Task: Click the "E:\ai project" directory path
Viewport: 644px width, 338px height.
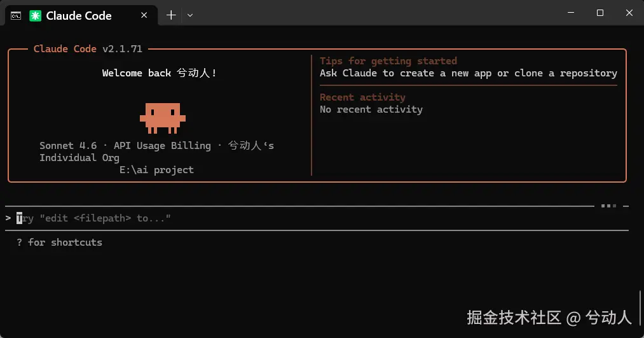Action: pyautogui.click(x=156, y=170)
